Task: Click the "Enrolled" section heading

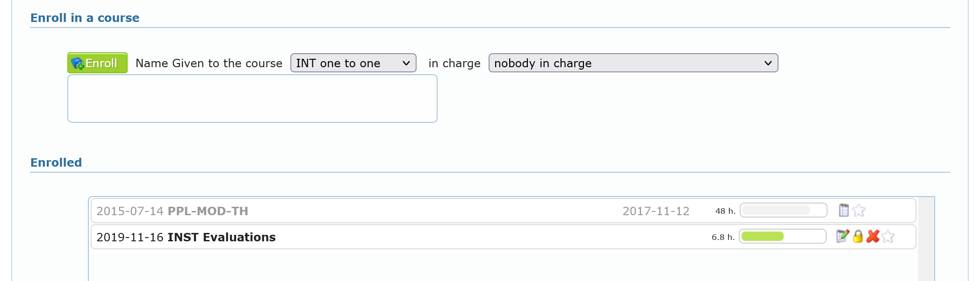Action: click(x=56, y=162)
